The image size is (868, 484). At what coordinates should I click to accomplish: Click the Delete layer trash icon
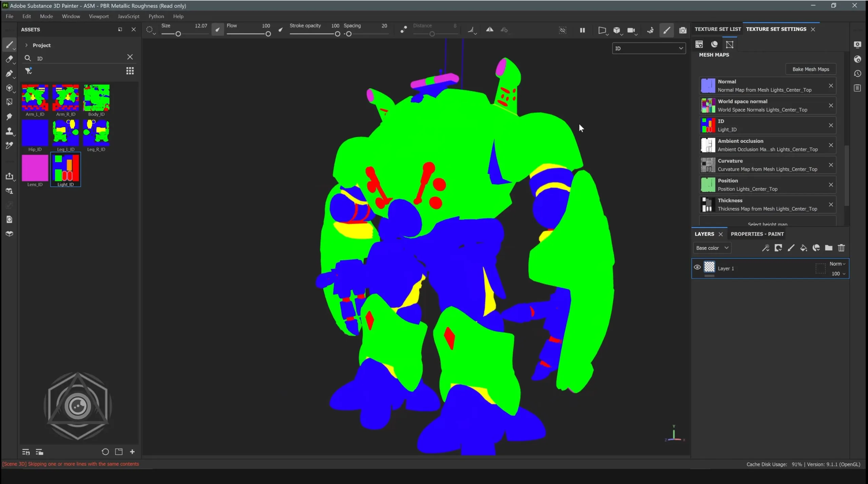tap(842, 248)
